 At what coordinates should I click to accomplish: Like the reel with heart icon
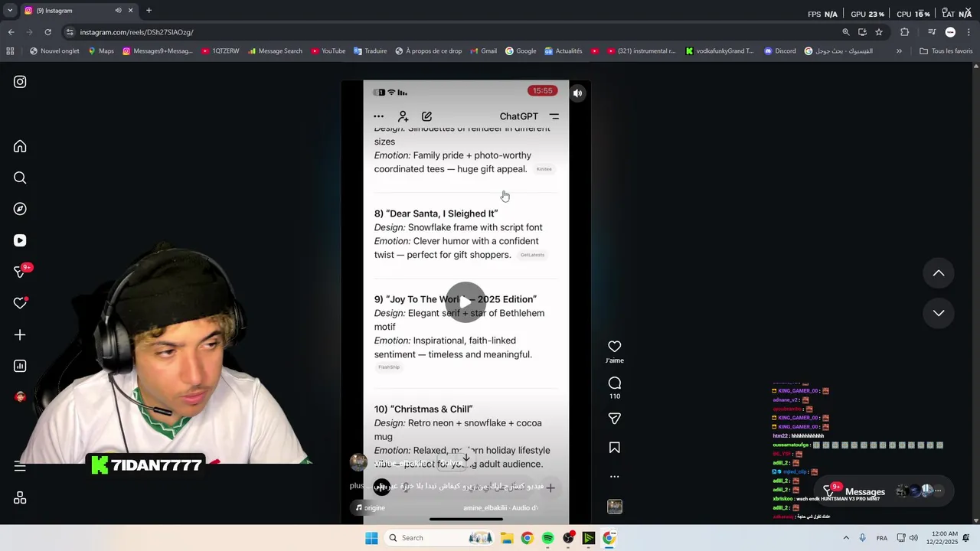coord(614,347)
